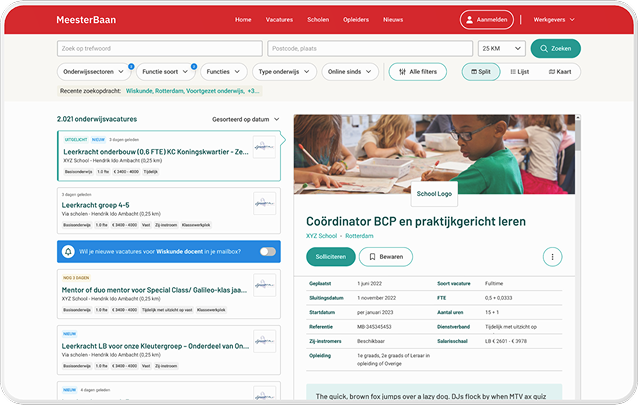Image resolution: width=638 pixels, height=405 pixels.
Task: Click the Rotterdam location link
Action: tap(359, 236)
